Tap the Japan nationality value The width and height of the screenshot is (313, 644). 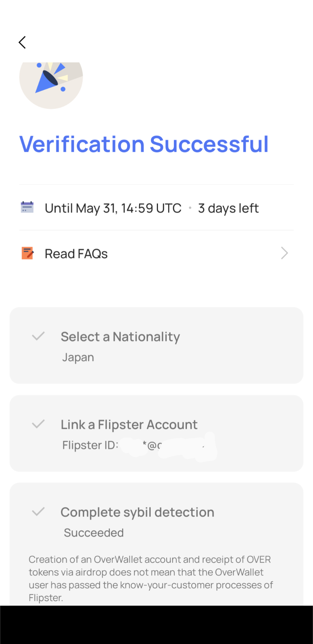coord(78,357)
